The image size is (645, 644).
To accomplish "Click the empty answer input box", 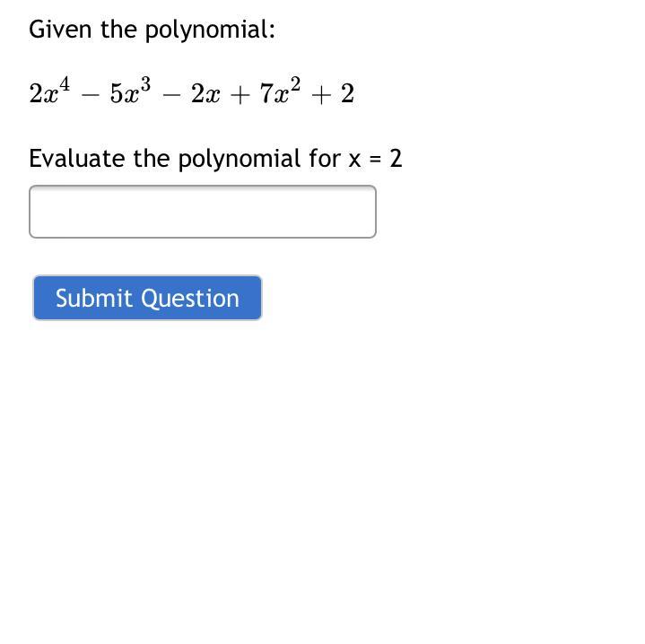I will point(202,212).
